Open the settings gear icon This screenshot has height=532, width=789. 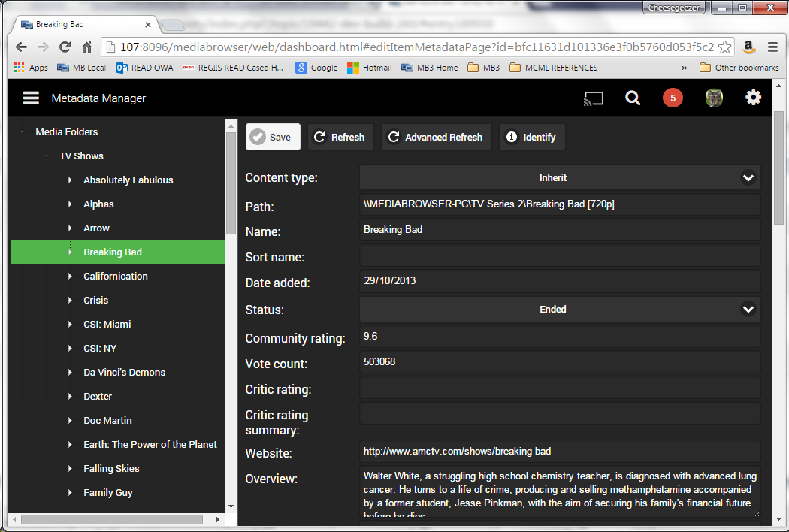coord(753,98)
